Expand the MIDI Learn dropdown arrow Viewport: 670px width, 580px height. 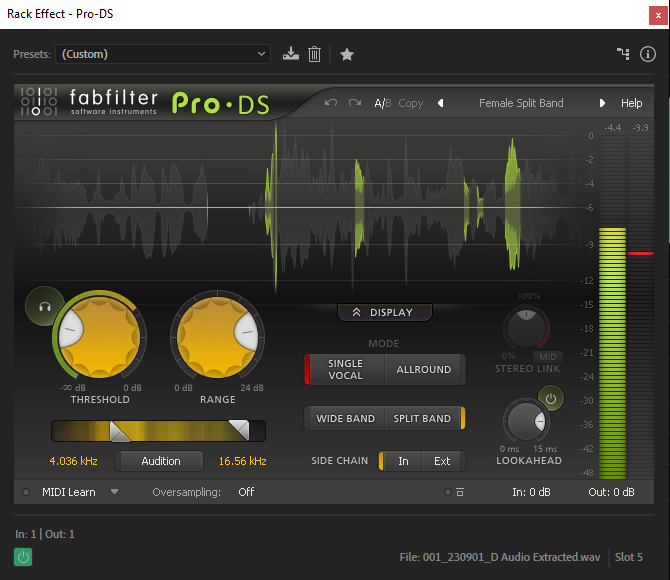coord(114,492)
